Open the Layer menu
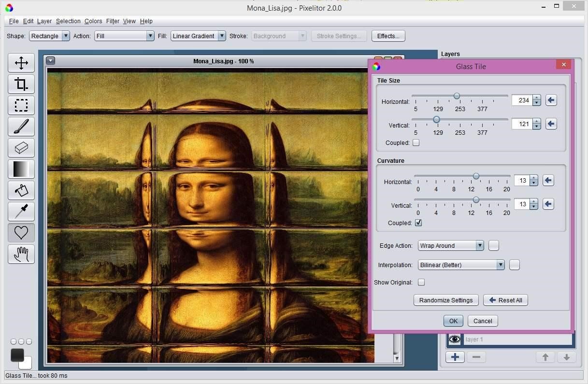 pos(44,21)
